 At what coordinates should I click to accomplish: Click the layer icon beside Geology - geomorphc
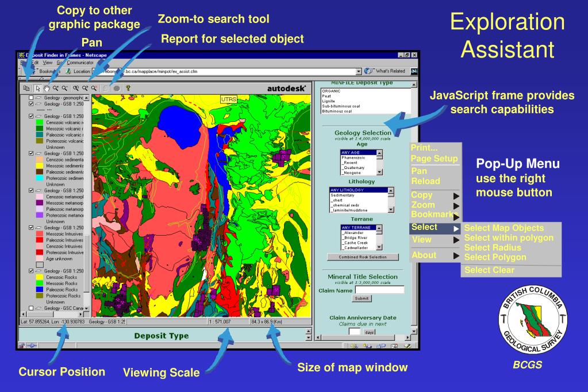point(38,98)
